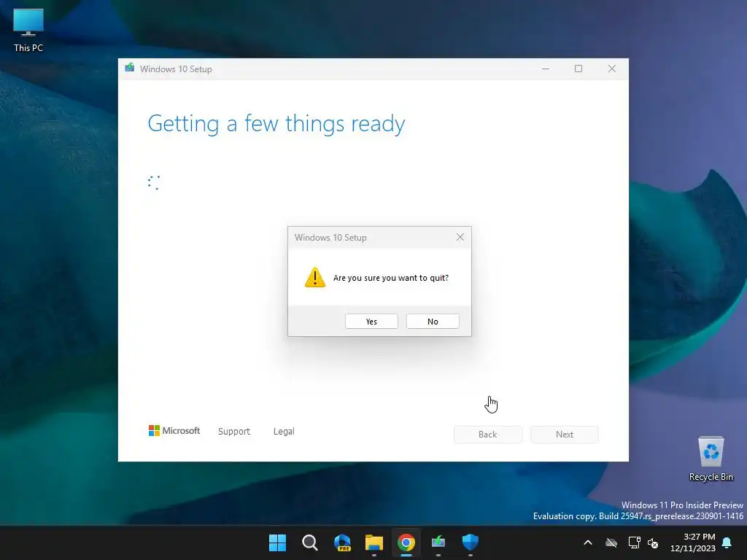Click the Next button
The image size is (747, 560).
coord(565,435)
